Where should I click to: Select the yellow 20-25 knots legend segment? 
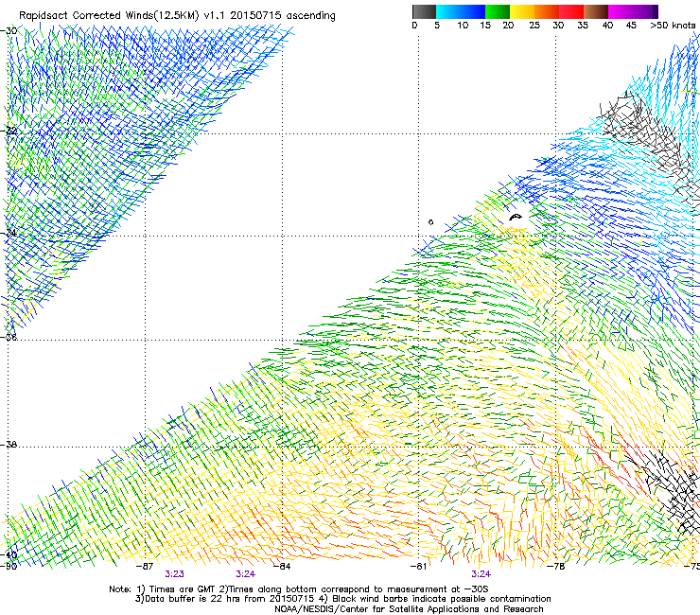tap(522, 11)
